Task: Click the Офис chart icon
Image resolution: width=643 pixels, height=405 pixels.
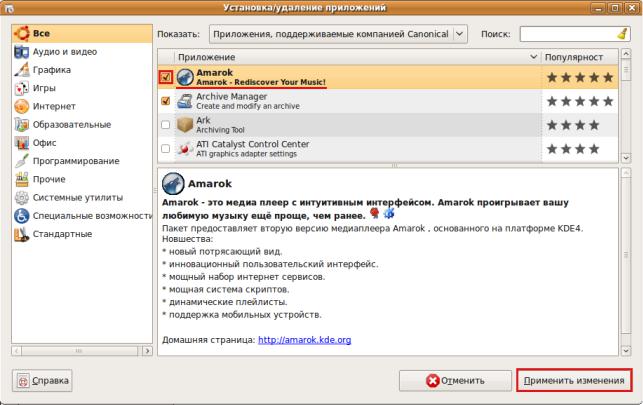Action: coord(21,143)
